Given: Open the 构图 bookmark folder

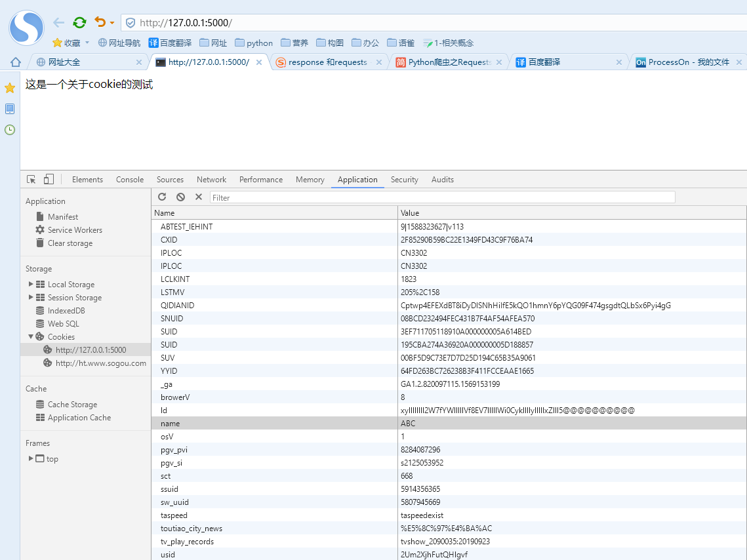Looking at the screenshot, I should 330,43.
